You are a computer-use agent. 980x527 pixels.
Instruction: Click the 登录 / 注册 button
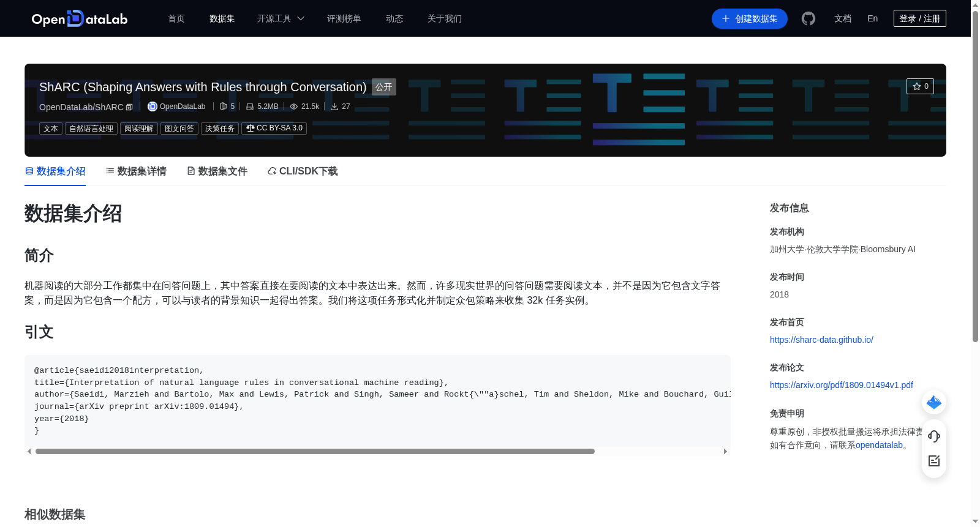click(x=920, y=18)
